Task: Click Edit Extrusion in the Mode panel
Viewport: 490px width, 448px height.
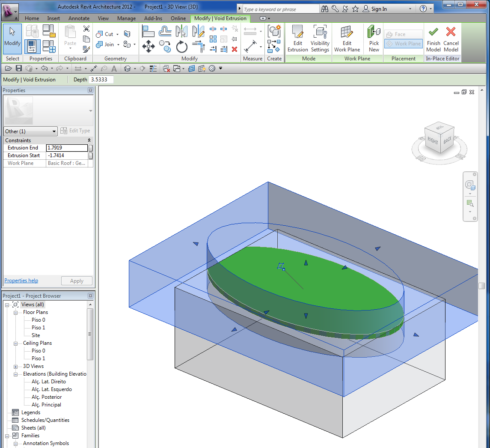Action: pos(297,39)
